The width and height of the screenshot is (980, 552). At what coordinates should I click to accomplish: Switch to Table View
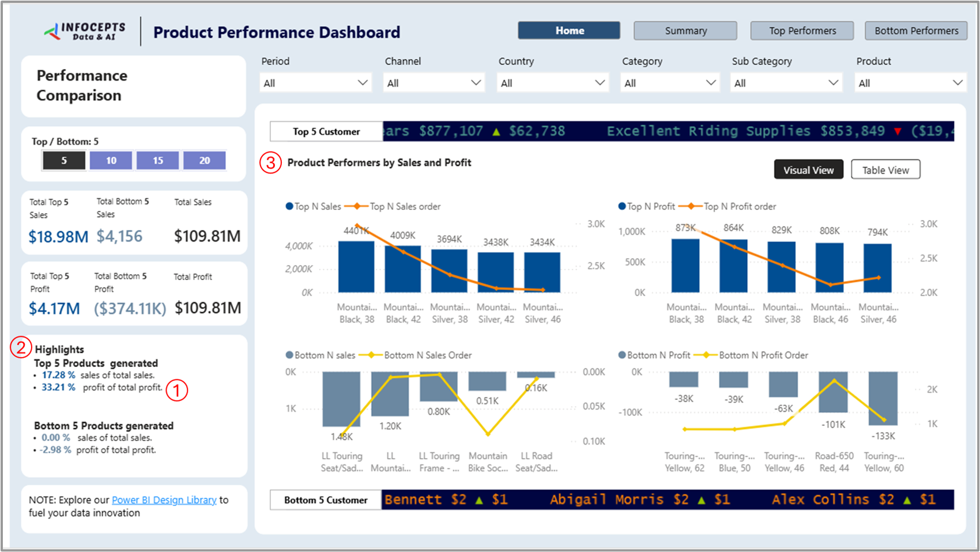[885, 170]
